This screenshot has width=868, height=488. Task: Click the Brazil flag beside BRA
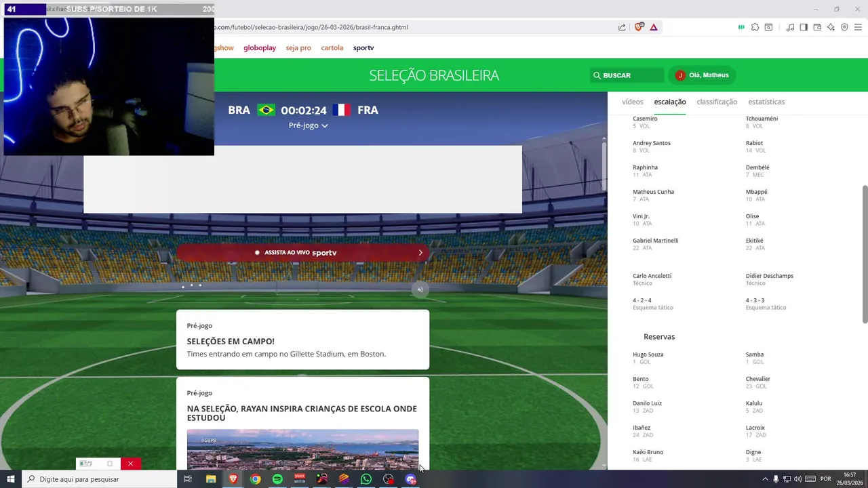pyautogui.click(x=266, y=110)
